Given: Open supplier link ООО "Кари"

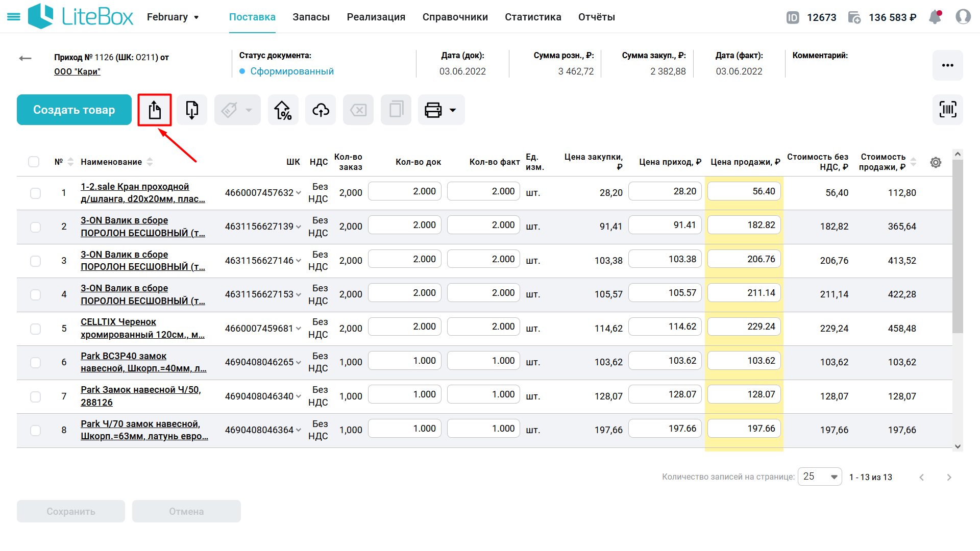Looking at the screenshot, I should [x=77, y=71].
